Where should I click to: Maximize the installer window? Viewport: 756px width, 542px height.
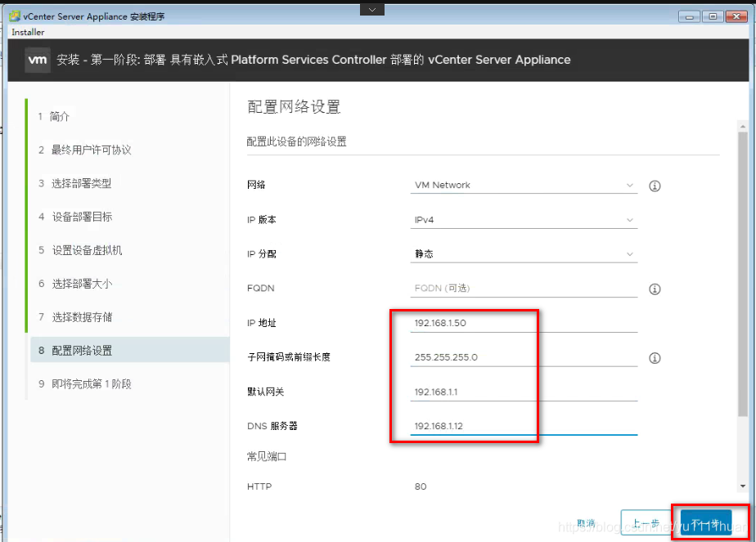pos(713,16)
